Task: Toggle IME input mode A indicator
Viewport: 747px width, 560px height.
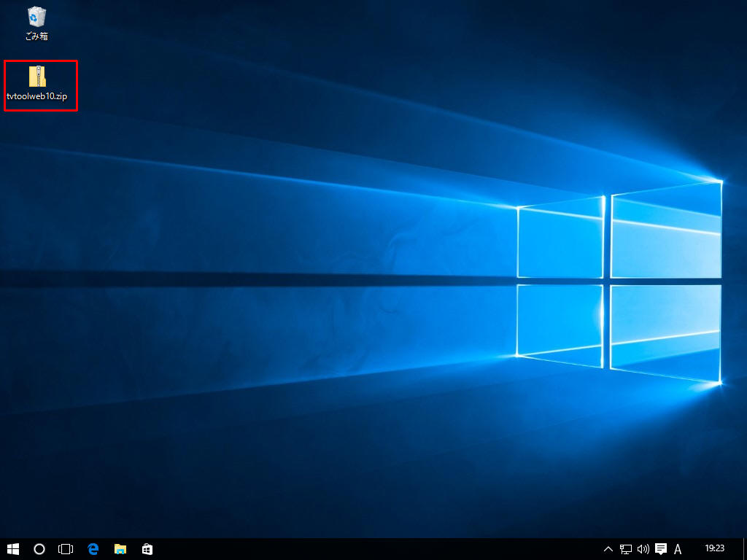Action: [x=678, y=549]
